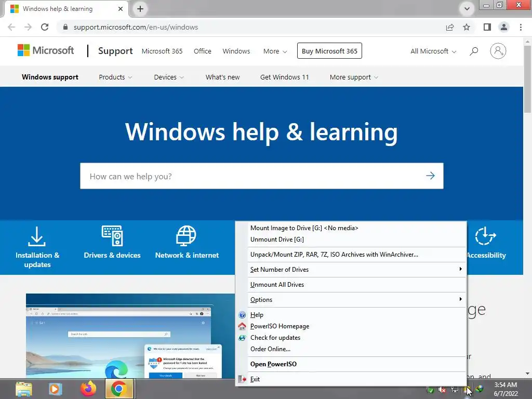This screenshot has width=532, height=399.
Task: Click the page vertical scrollbar thumb
Action: (x=527, y=79)
